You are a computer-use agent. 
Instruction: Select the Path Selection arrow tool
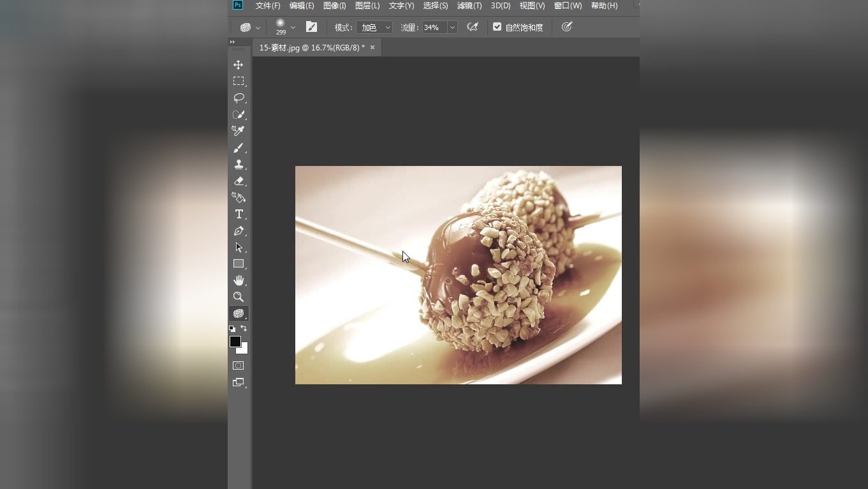[239, 247]
